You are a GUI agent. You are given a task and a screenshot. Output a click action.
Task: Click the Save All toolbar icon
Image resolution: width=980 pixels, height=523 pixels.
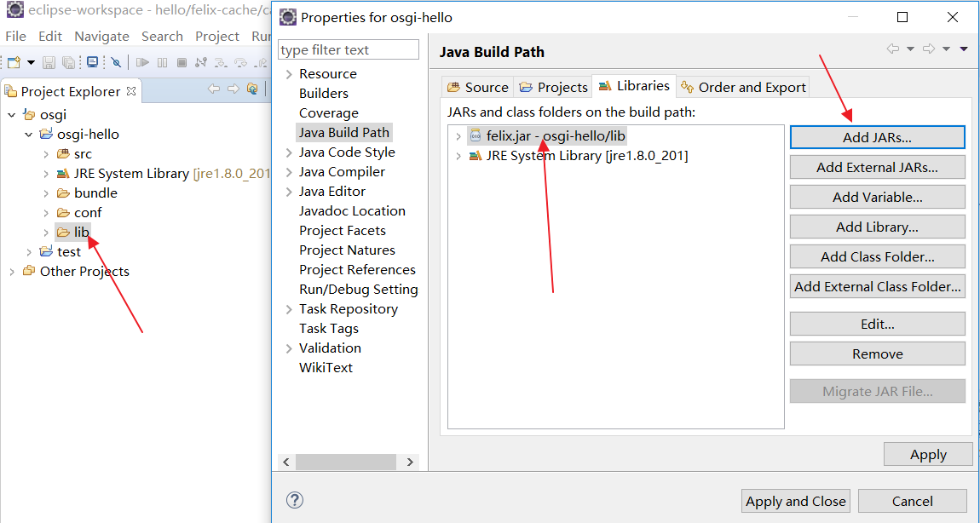pyautogui.click(x=69, y=62)
